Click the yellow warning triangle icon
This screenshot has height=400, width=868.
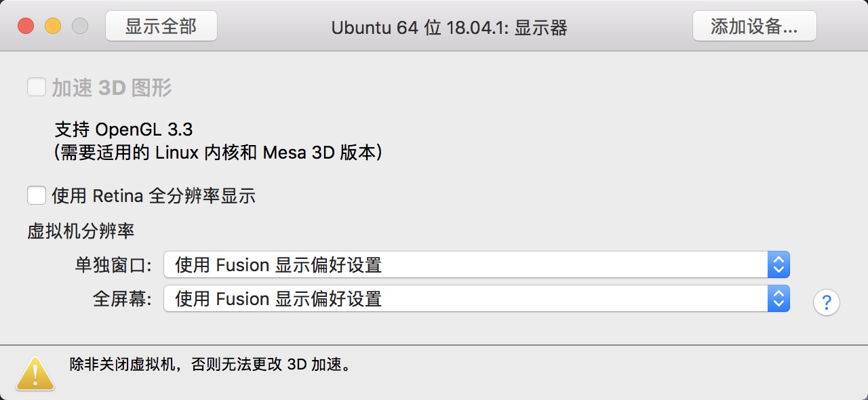click(35, 373)
